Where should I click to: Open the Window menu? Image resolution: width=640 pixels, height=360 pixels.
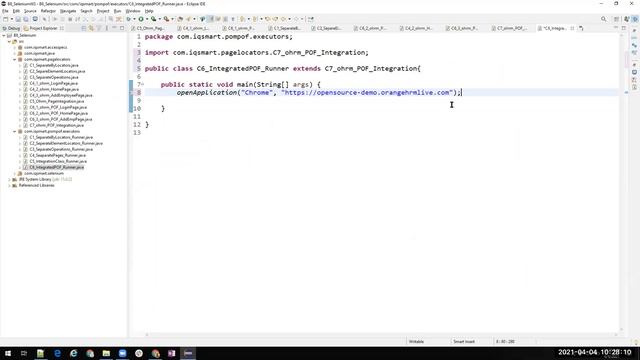(133, 11)
